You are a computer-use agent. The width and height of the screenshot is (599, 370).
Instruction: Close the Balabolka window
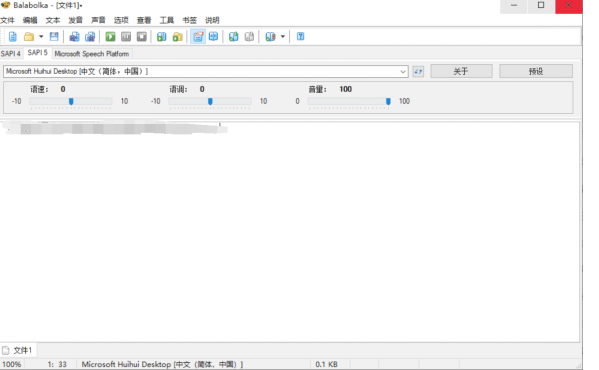click(x=568, y=6)
